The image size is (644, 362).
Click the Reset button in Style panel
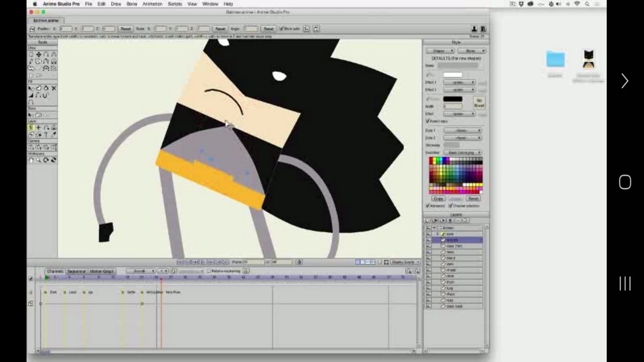pos(473,198)
